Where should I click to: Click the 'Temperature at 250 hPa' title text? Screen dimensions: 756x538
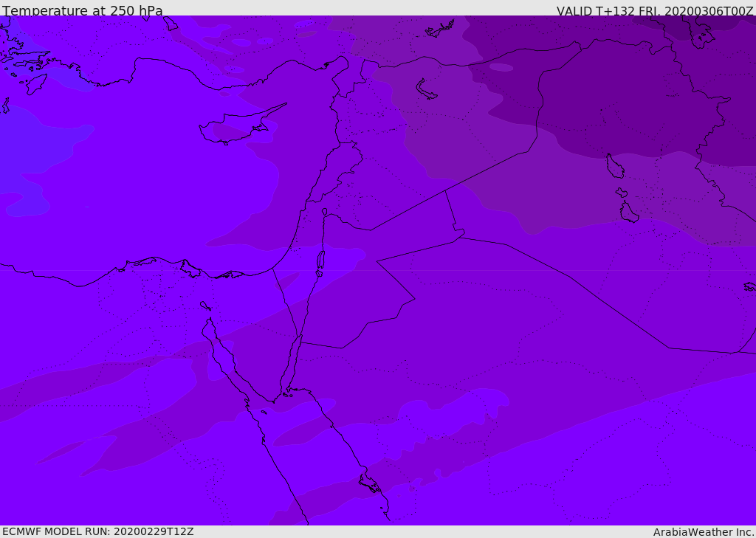click(83, 10)
